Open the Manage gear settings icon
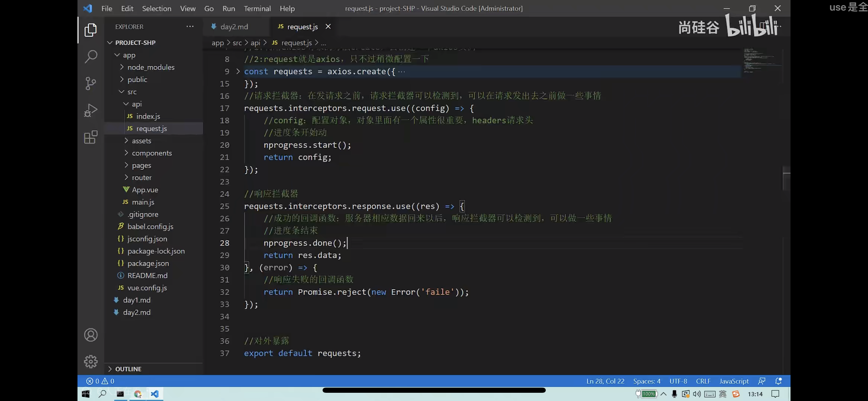Screen dimensions: 868x401 click(x=91, y=361)
